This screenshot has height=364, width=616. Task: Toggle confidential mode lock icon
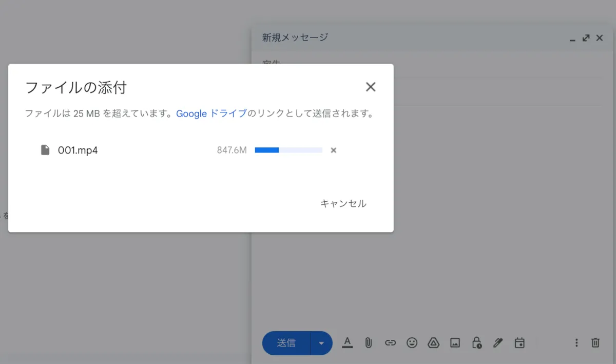pyautogui.click(x=477, y=343)
